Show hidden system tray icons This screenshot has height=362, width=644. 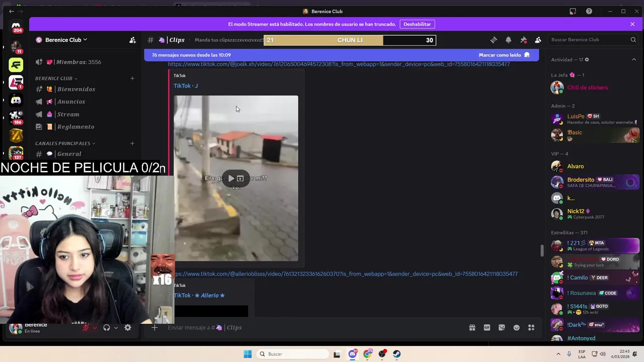558,354
